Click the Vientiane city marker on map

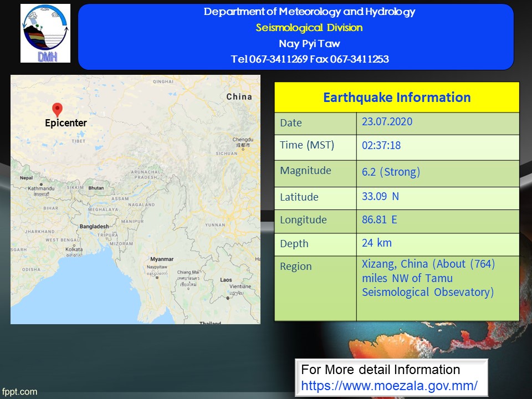(228, 298)
